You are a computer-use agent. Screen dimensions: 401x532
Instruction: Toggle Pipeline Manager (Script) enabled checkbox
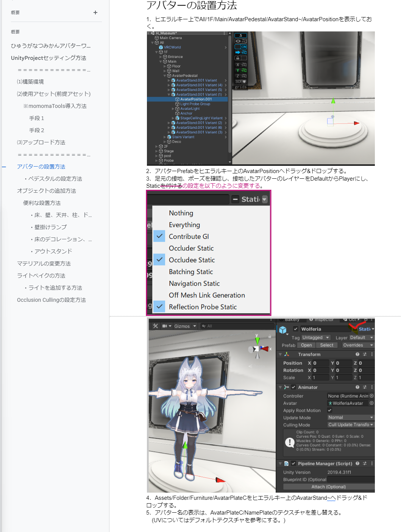click(x=293, y=463)
